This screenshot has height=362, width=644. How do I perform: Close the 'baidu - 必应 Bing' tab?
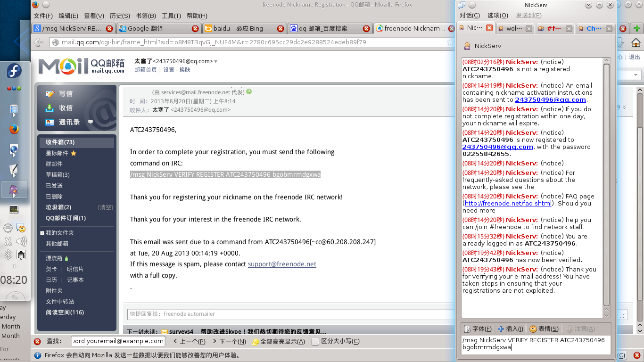281,29
